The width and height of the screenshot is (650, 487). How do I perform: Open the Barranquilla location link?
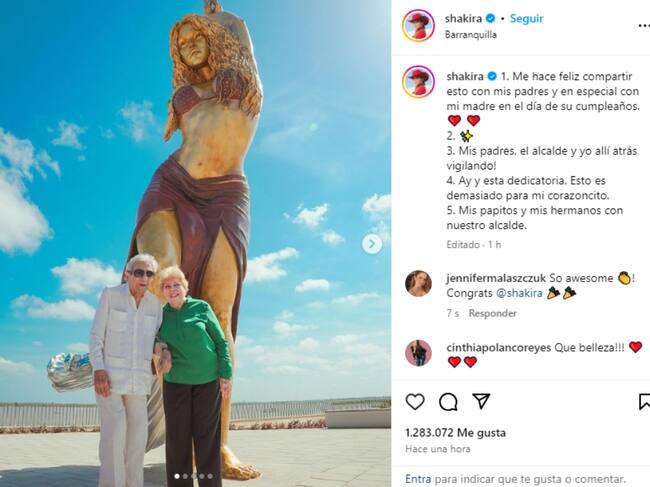pos(471,34)
